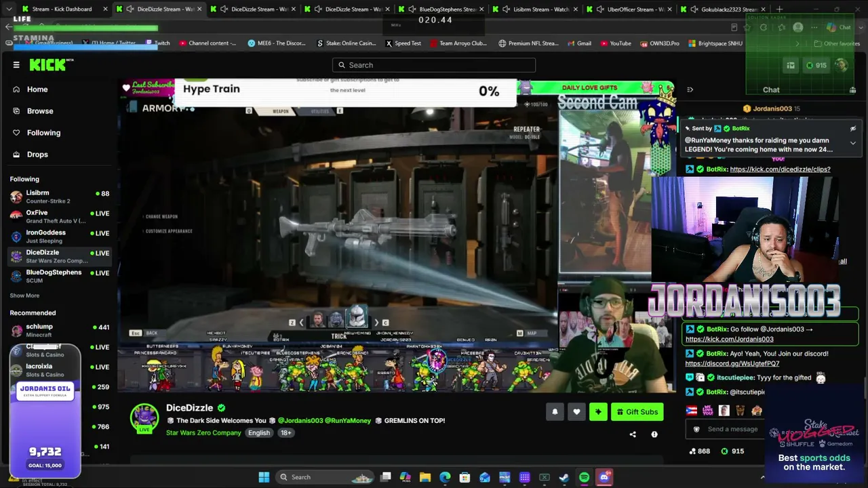Share the stream via share icon
Viewport: 868px width, 488px height.
click(x=633, y=434)
